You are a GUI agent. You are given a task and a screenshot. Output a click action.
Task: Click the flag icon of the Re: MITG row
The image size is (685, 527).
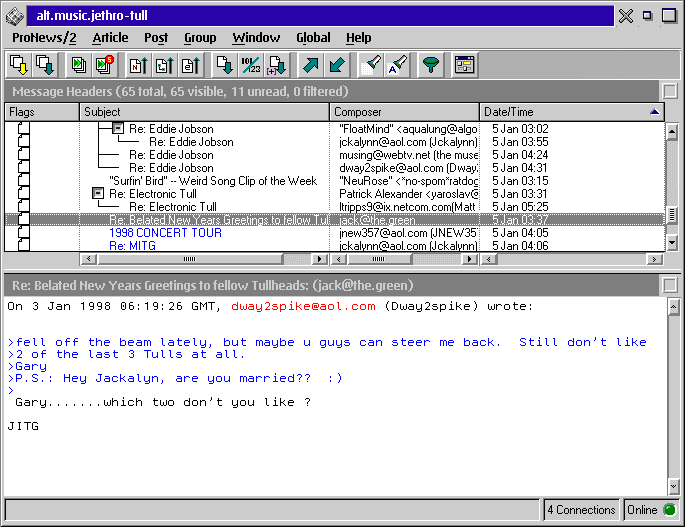click(x=24, y=245)
